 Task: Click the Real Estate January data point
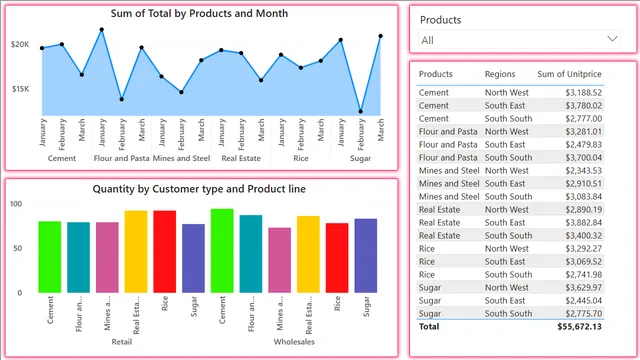221,50
